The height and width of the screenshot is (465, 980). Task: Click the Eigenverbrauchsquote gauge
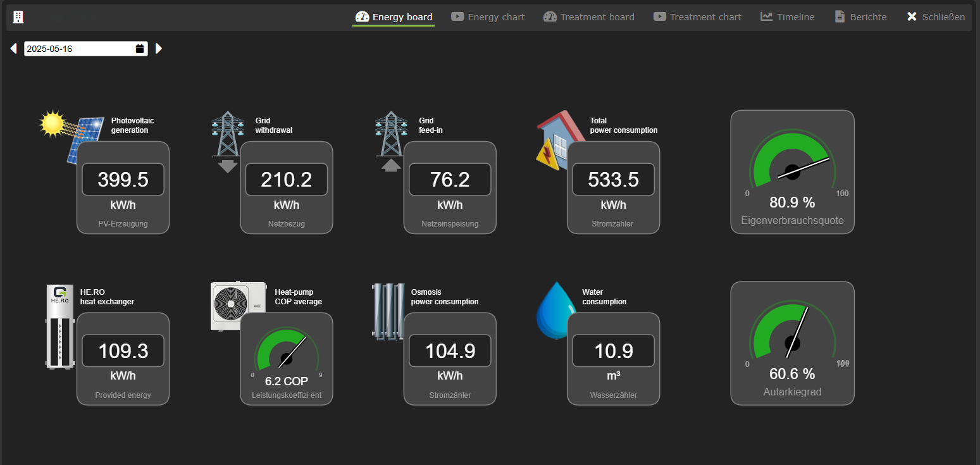[792, 171]
